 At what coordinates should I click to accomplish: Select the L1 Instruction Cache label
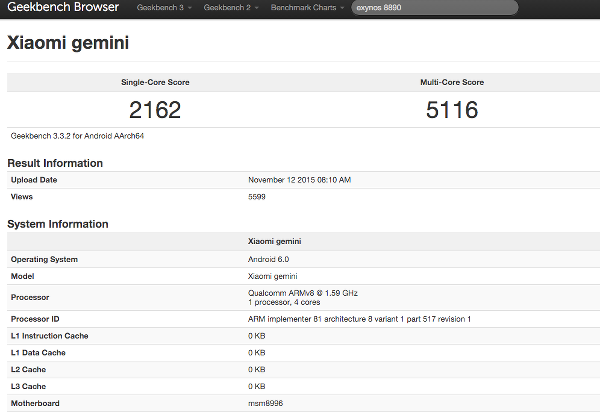50,336
